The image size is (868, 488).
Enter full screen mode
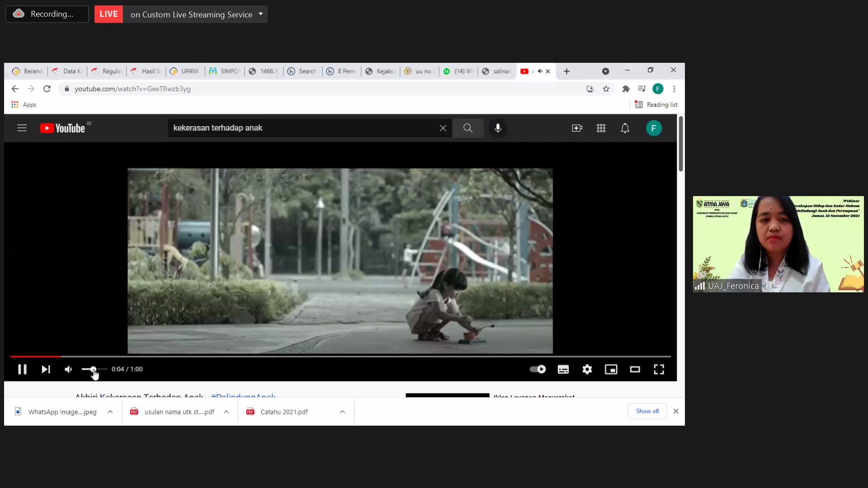click(659, 369)
